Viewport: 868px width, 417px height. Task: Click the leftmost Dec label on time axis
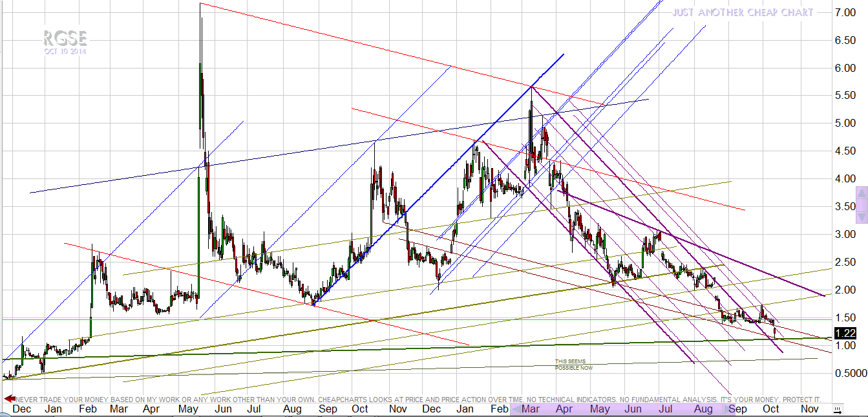21,409
